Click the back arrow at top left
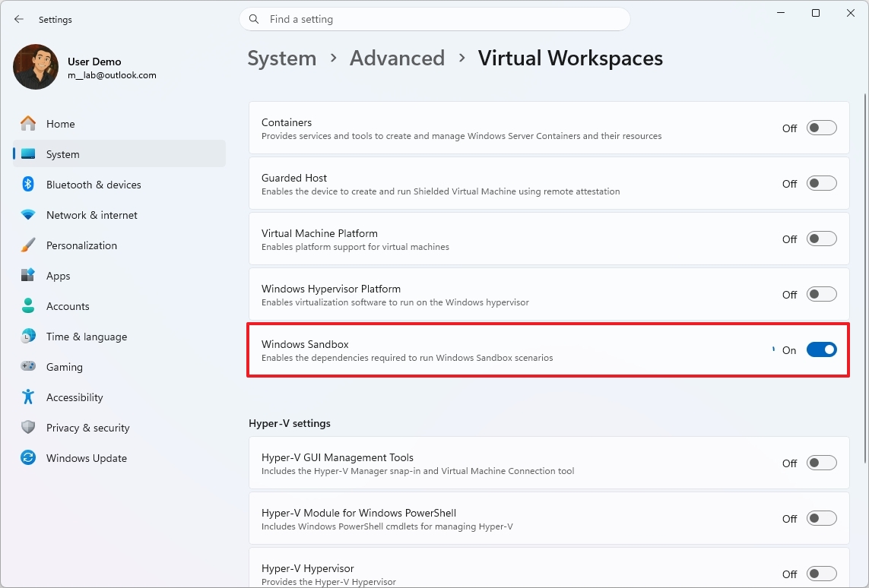Viewport: 869px width, 588px height. (18, 19)
